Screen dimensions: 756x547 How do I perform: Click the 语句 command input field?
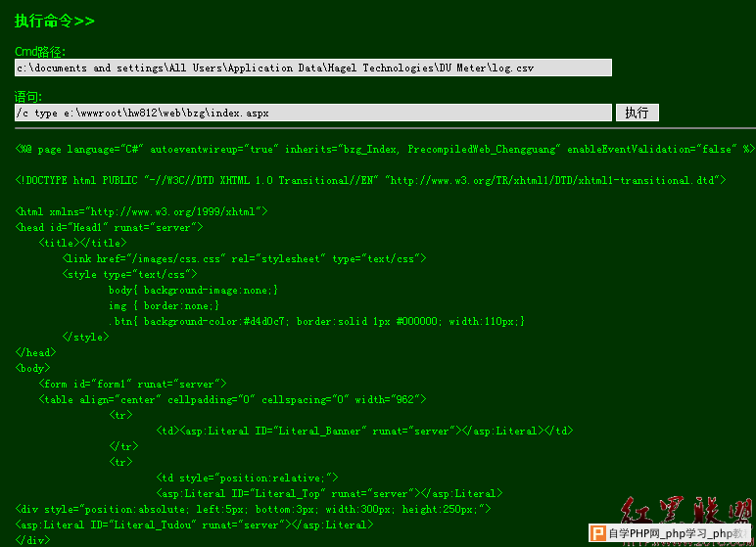[313, 113]
